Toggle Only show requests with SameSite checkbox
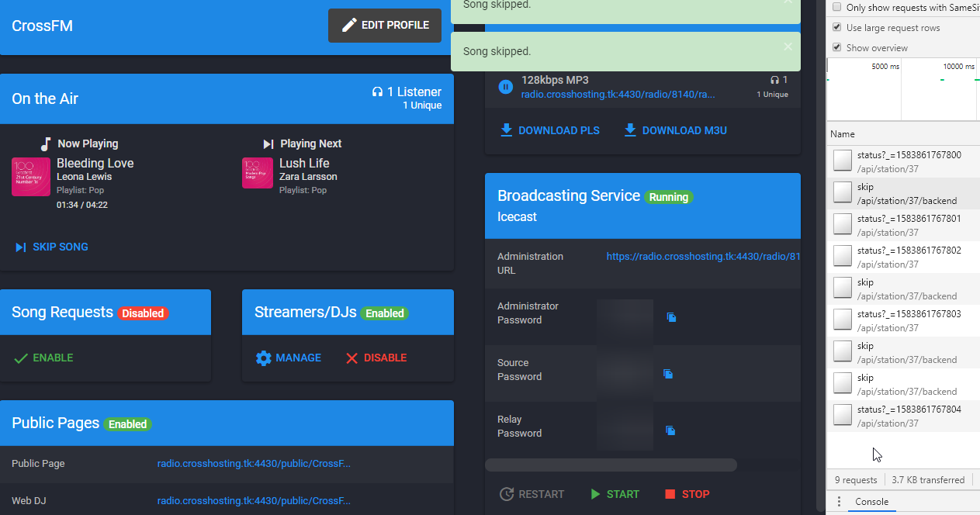The height and width of the screenshot is (515, 980). coord(836,7)
